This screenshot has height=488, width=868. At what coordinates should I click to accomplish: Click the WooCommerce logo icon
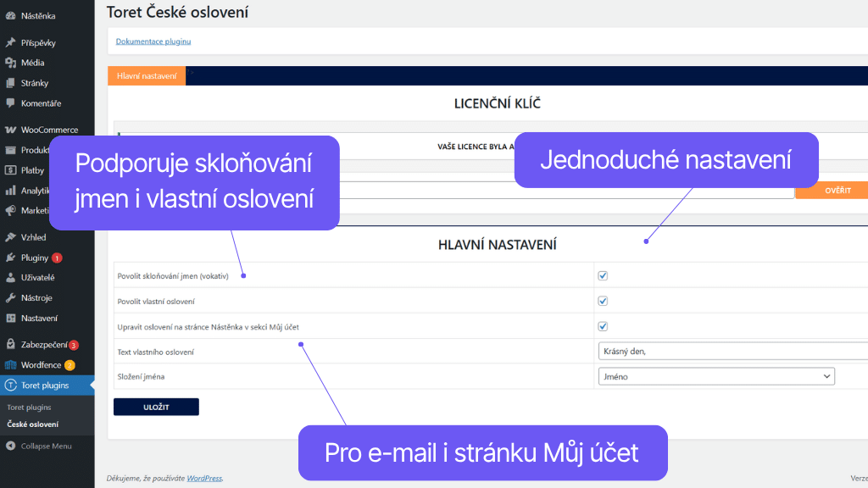(10, 130)
